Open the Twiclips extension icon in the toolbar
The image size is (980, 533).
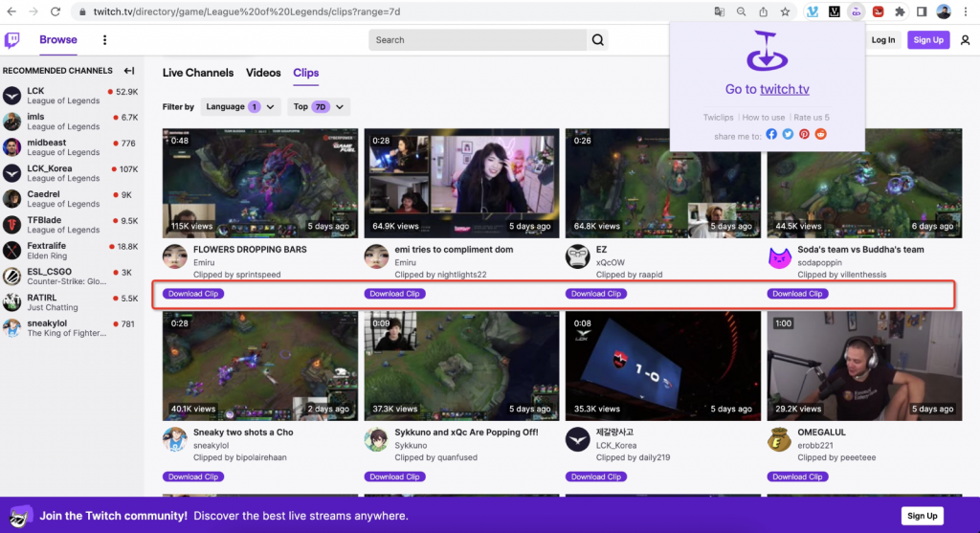(x=857, y=11)
